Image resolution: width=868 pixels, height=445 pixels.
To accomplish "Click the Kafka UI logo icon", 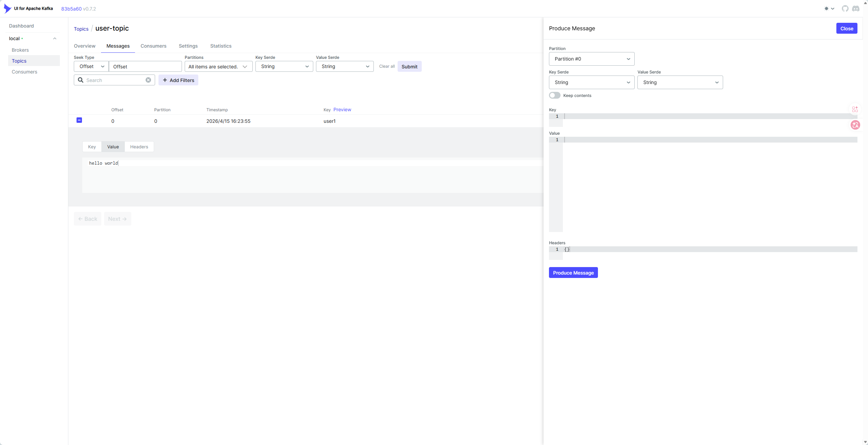I will pos(7,9).
